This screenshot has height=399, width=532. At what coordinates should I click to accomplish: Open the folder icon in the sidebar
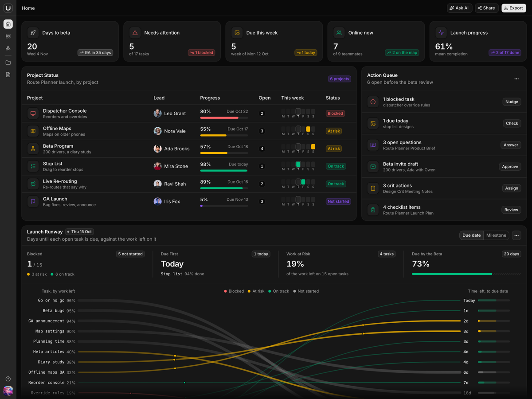tap(8, 63)
